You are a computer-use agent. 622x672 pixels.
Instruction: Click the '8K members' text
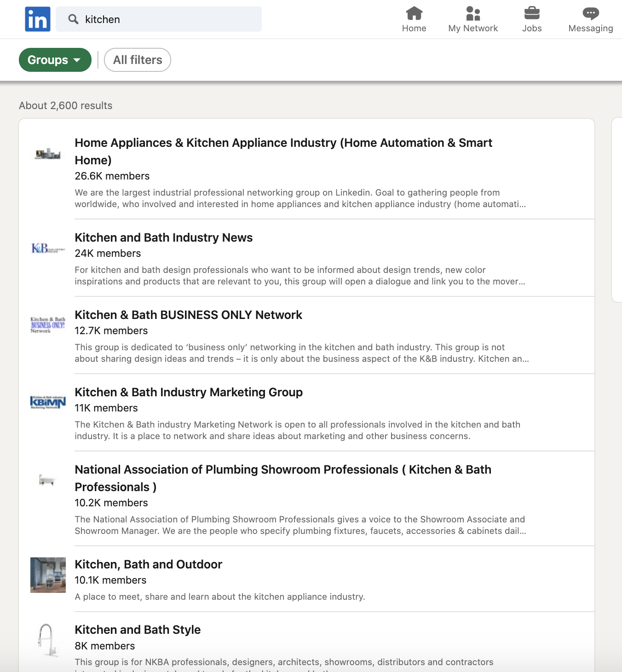click(105, 646)
